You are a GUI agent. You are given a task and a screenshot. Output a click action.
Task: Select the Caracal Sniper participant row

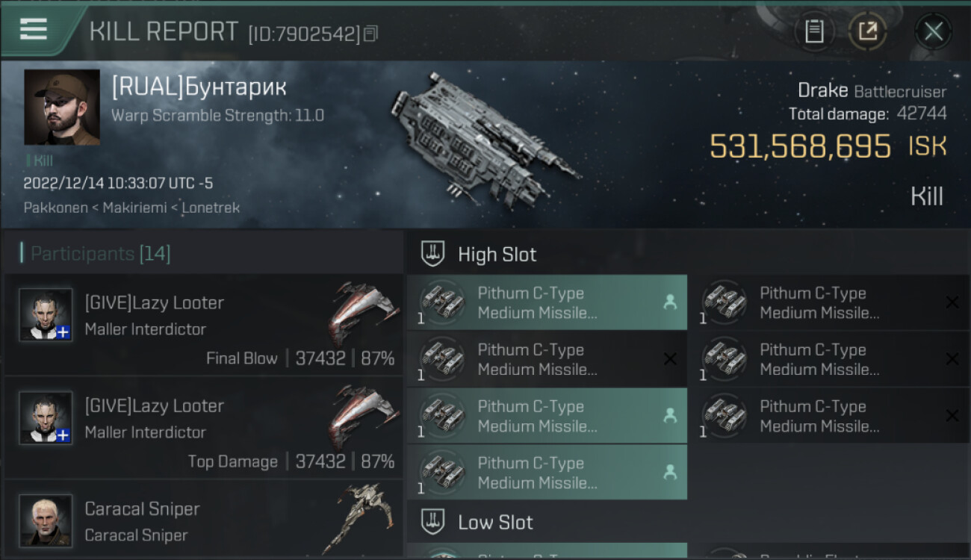pos(203,520)
